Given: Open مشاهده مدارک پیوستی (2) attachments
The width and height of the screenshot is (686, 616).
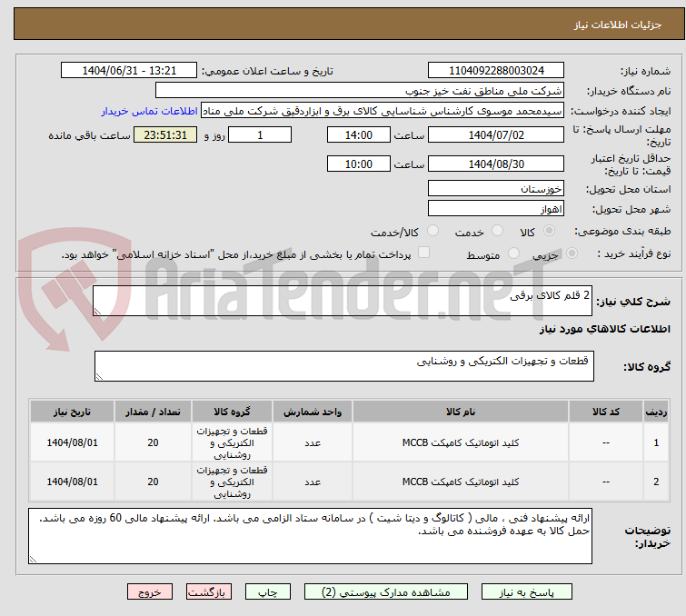Looking at the screenshot, I should [385, 592].
